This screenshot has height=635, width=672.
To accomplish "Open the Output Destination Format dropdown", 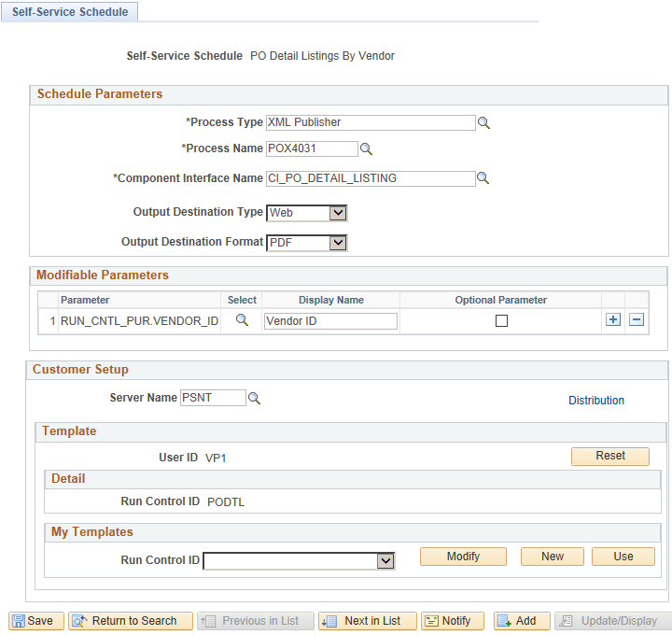I will [x=306, y=243].
